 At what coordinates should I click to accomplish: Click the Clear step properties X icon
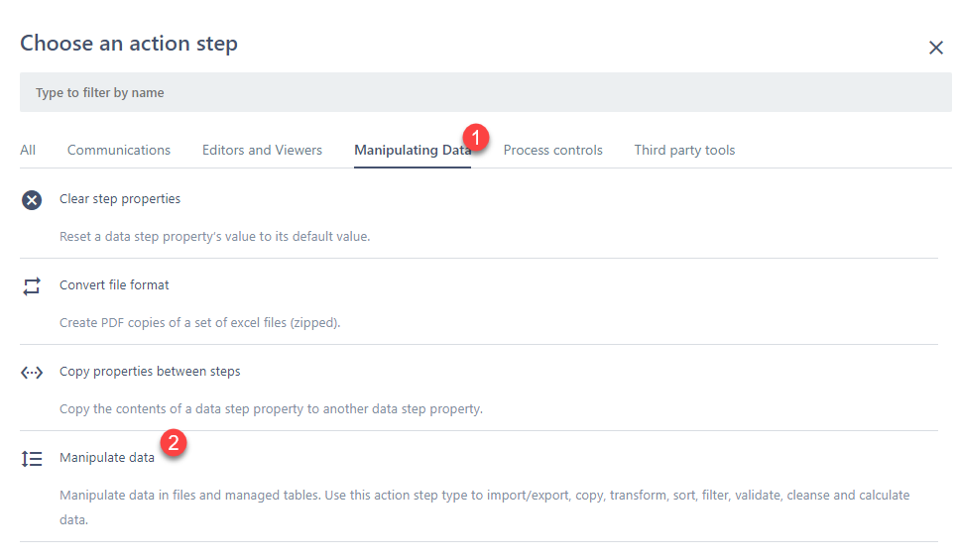tap(32, 200)
